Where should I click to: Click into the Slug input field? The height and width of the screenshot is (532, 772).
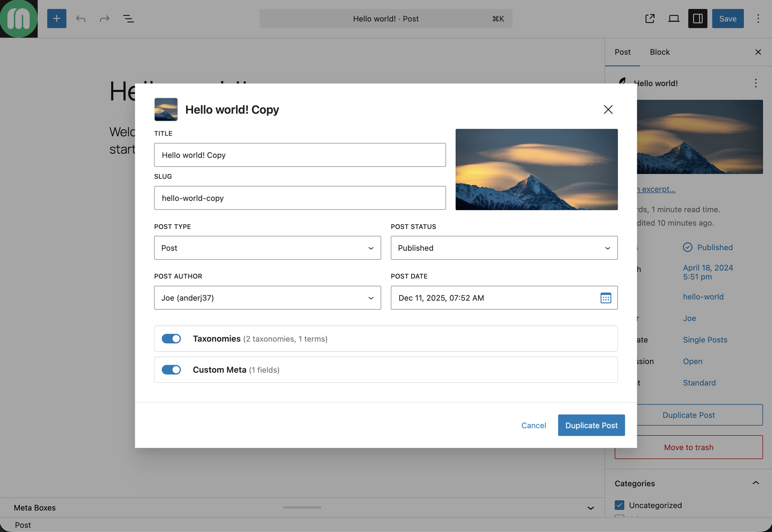[300, 198]
